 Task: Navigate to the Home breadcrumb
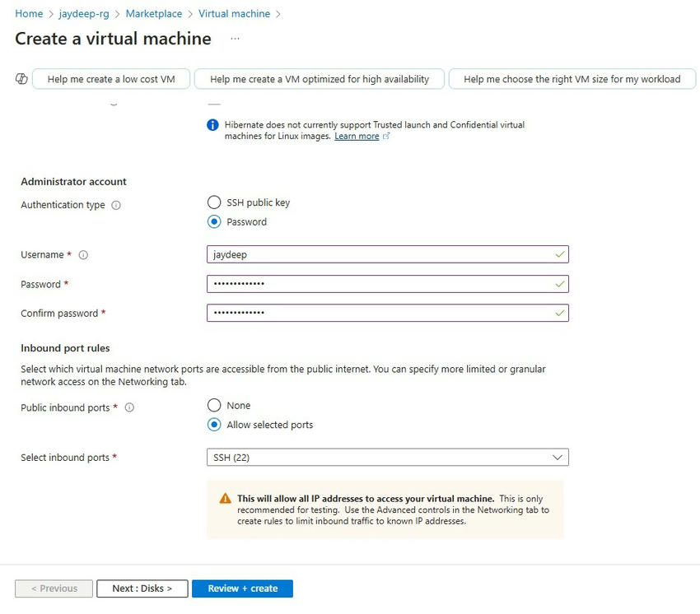tap(28, 13)
